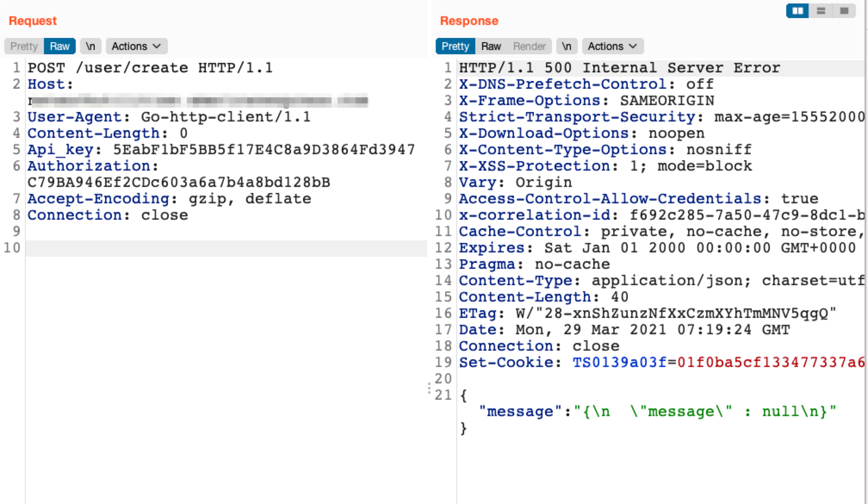Toggle Request newline \n display
868x504 pixels.
tap(90, 46)
